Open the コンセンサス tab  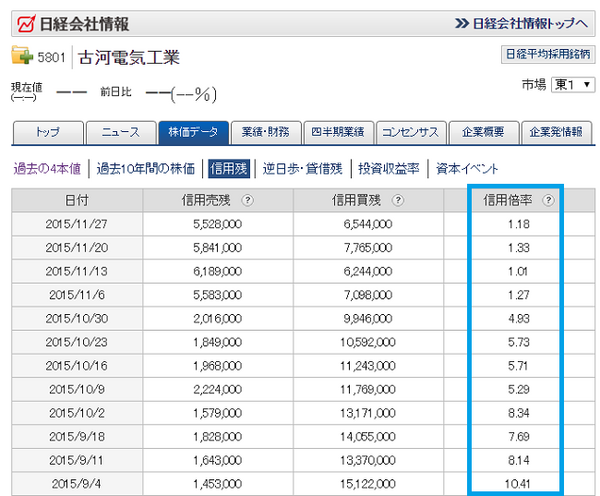[411, 132]
